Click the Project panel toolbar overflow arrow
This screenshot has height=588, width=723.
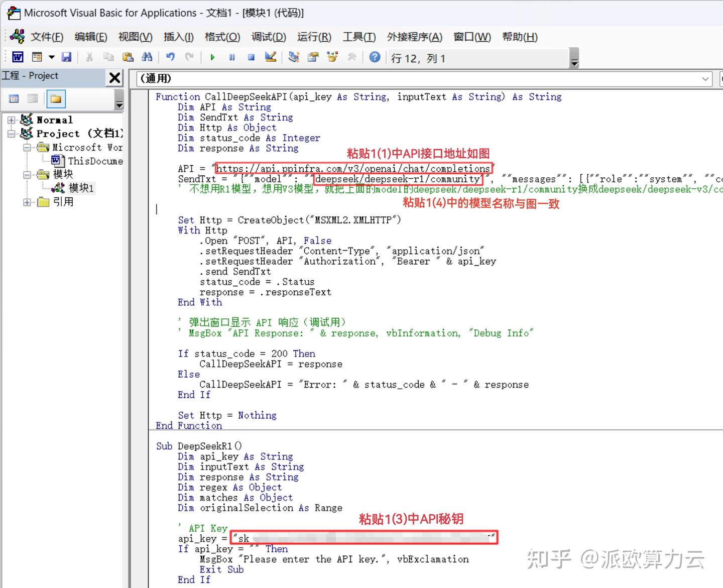[119, 99]
